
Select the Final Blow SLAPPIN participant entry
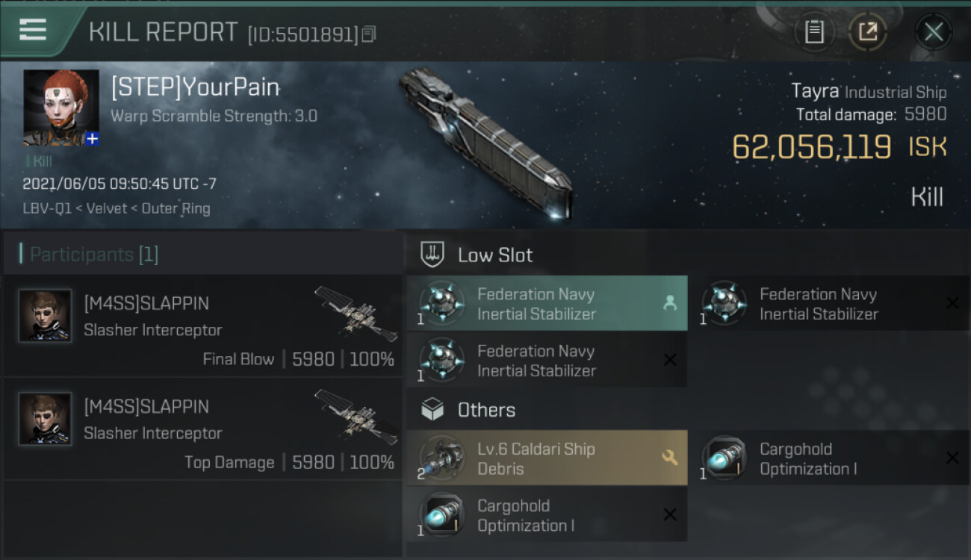coord(202,326)
